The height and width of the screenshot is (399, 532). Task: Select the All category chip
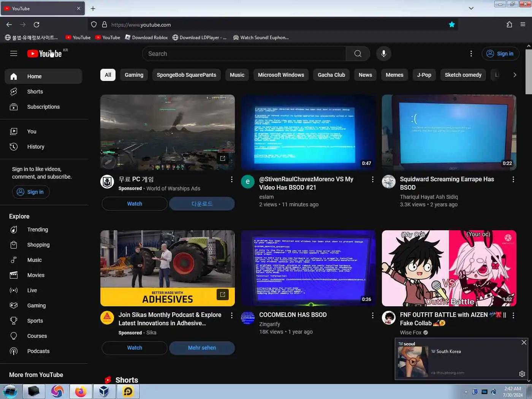108,75
